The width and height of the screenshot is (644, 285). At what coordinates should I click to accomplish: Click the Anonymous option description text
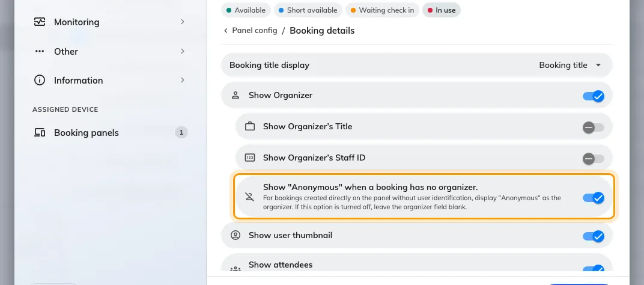pyautogui.click(x=412, y=203)
